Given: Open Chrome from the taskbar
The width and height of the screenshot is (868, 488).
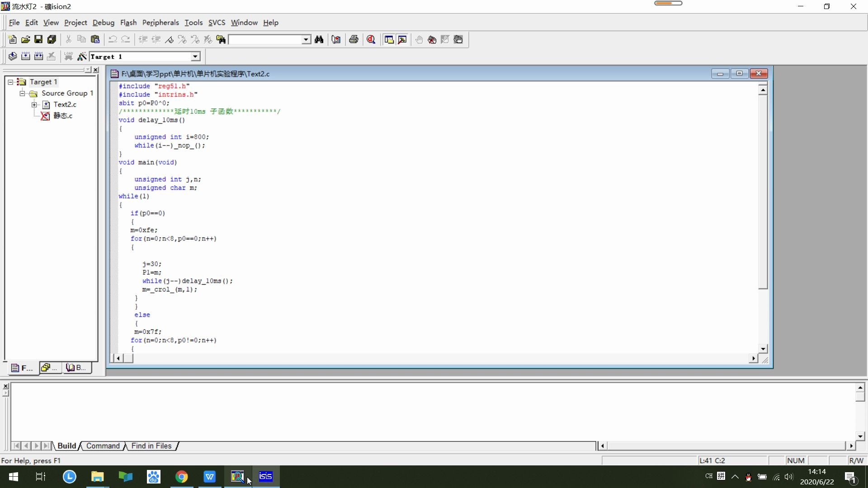Looking at the screenshot, I should tap(181, 477).
